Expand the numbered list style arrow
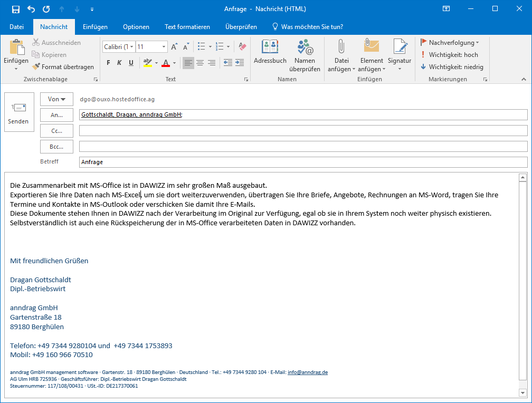Image resolution: width=532 pixels, height=403 pixels. [229, 47]
